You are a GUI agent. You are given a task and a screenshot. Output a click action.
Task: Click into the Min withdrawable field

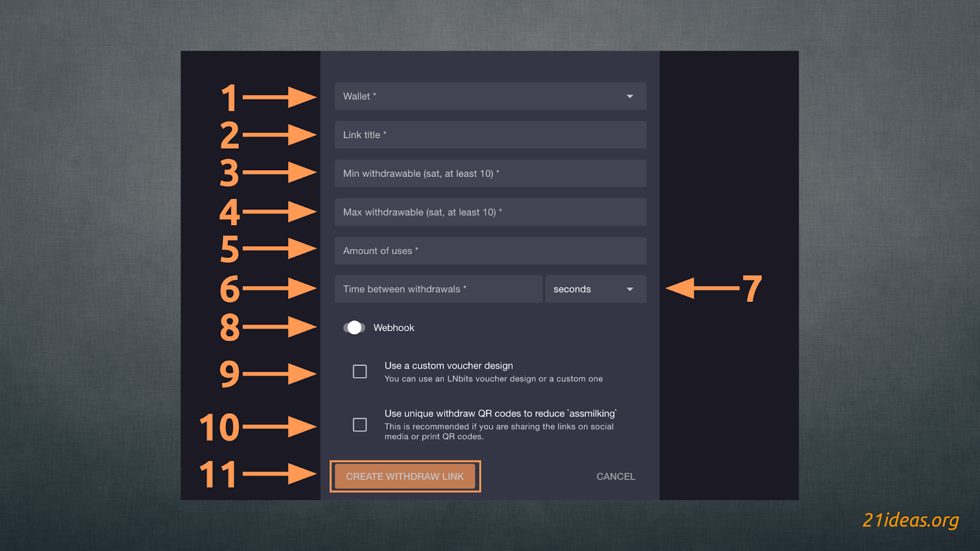(490, 173)
